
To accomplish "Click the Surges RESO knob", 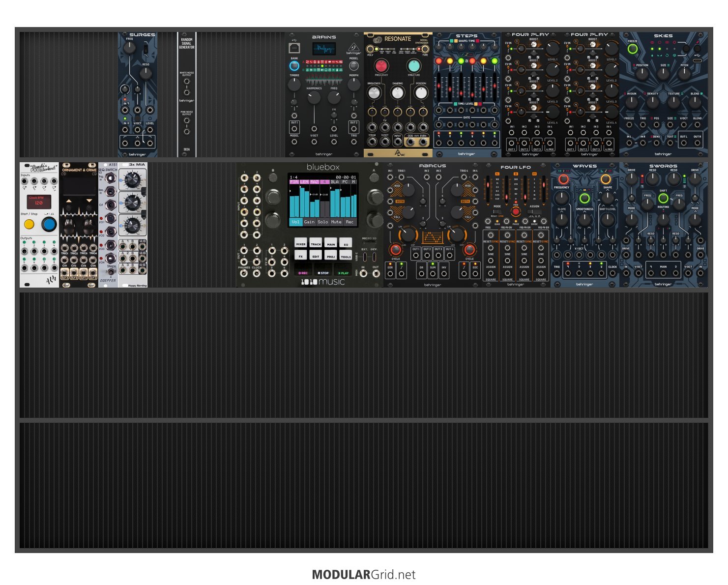I will (146, 74).
